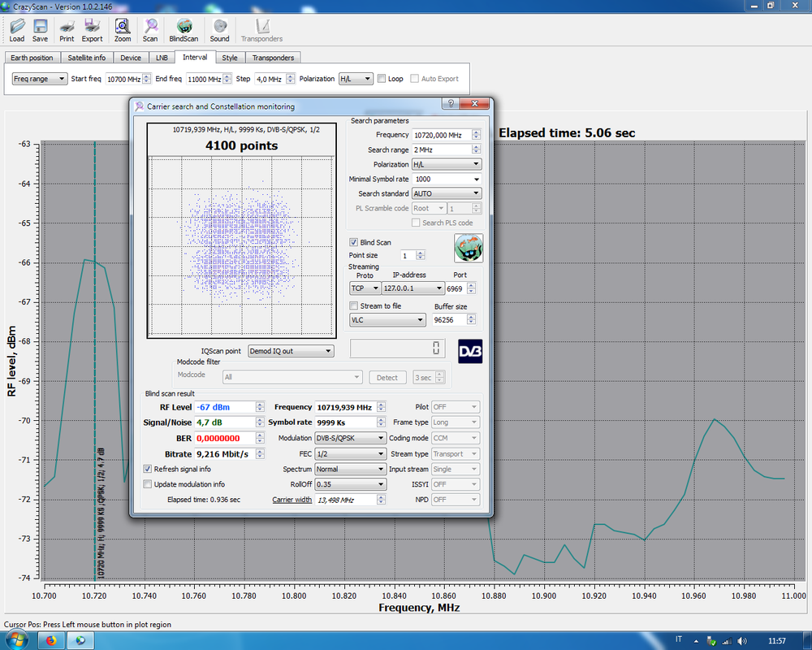812x650 pixels.
Task: Open Modulation DVB-S/QPSK dropdown
Action: point(351,438)
